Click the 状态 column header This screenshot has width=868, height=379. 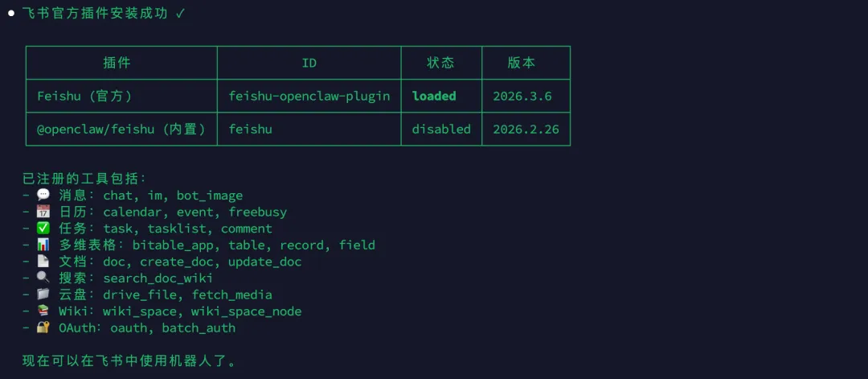(440, 63)
